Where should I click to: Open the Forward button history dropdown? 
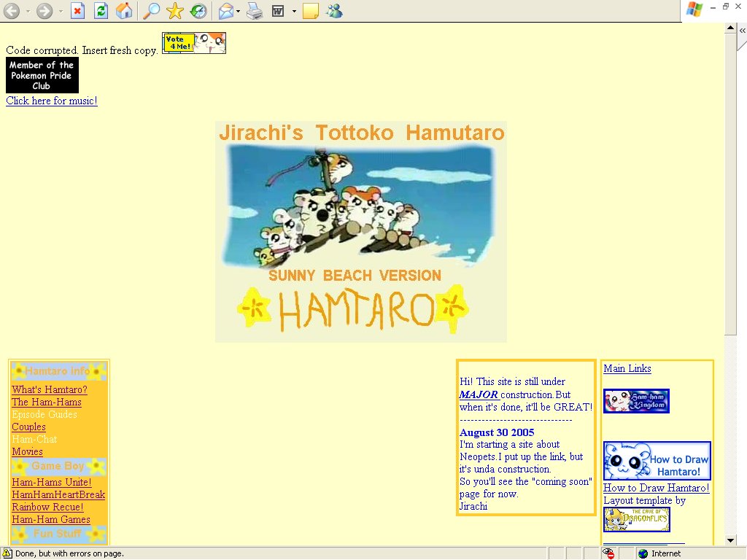point(61,11)
